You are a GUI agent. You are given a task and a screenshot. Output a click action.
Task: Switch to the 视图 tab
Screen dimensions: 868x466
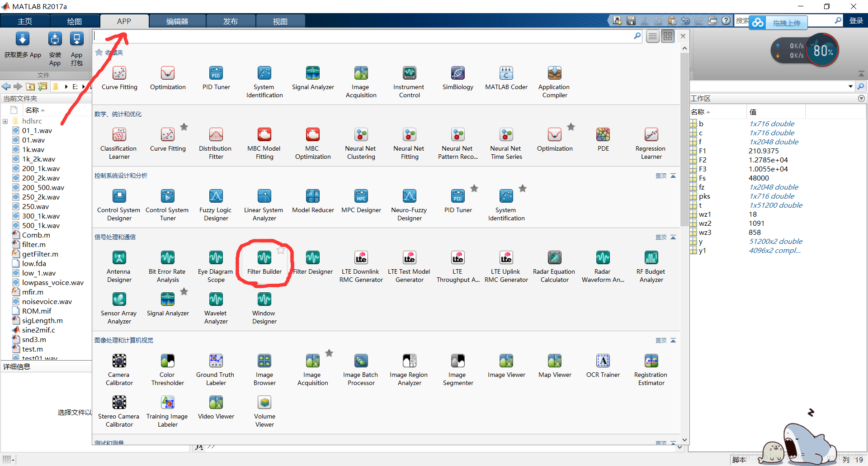click(280, 21)
